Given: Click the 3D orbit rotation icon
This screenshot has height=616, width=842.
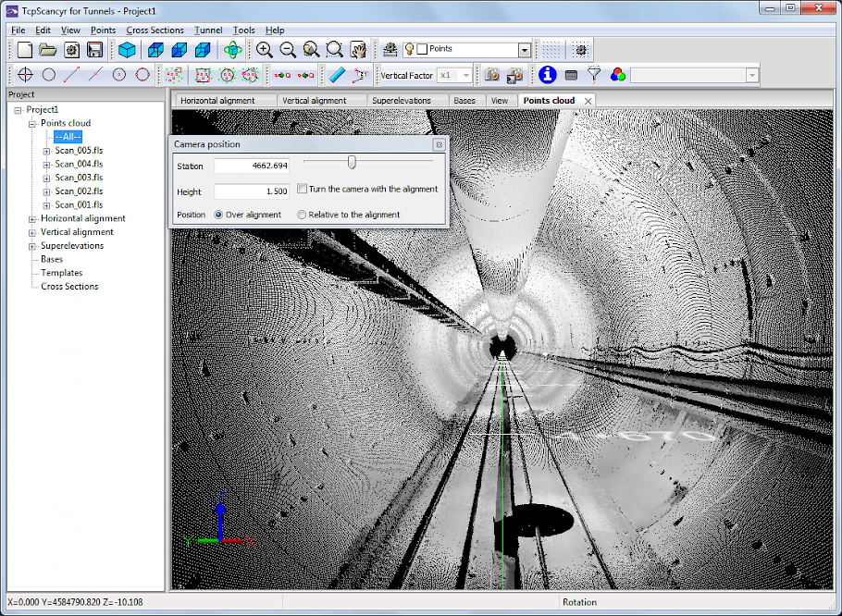Looking at the screenshot, I should tap(233, 50).
